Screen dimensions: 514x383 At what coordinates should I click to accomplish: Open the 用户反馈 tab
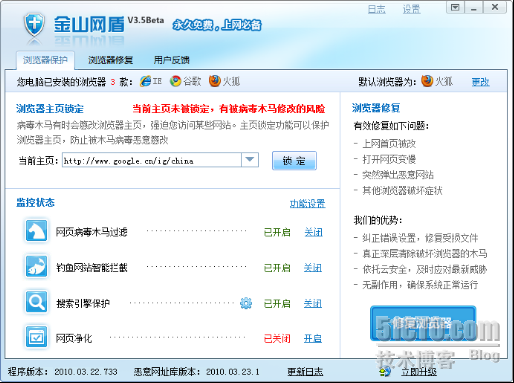pyautogui.click(x=171, y=60)
